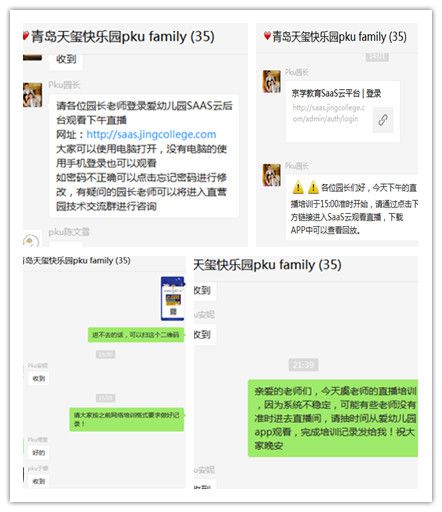Open the saas.jingcollege.com hyperlink

(151, 134)
